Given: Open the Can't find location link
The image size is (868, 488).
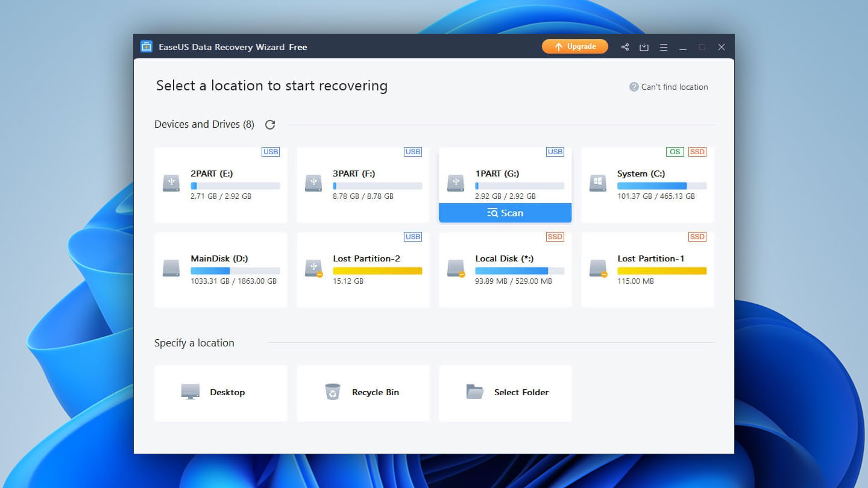Looking at the screenshot, I should point(675,87).
